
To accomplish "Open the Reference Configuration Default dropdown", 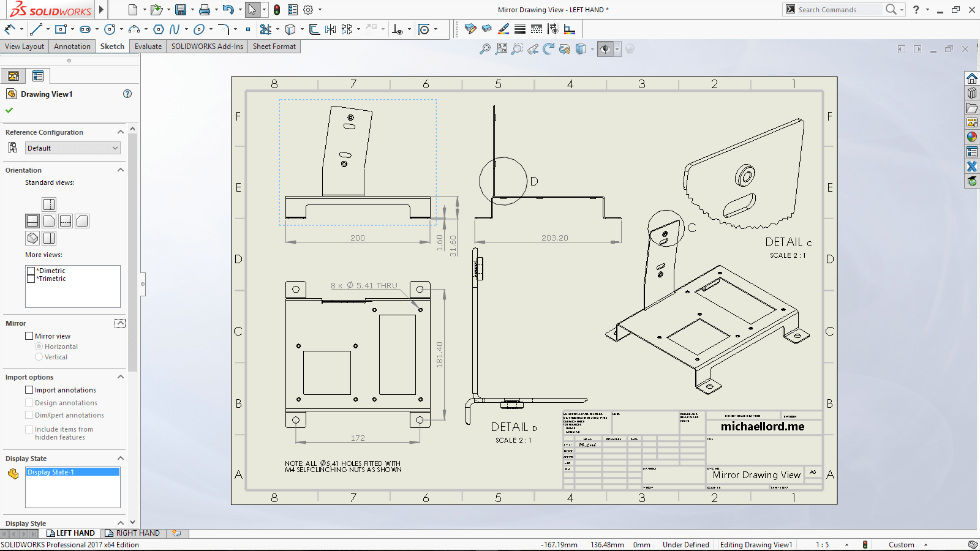I will click(x=73, y=148).
